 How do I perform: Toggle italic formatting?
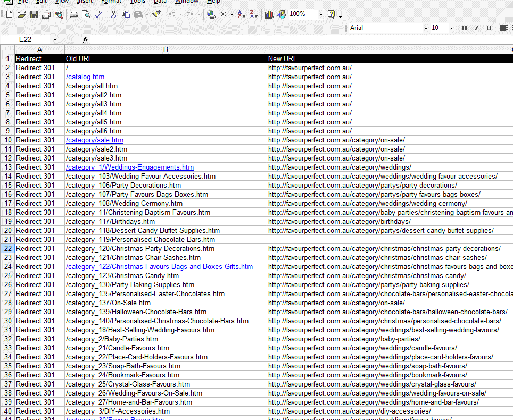coord(476,28)
